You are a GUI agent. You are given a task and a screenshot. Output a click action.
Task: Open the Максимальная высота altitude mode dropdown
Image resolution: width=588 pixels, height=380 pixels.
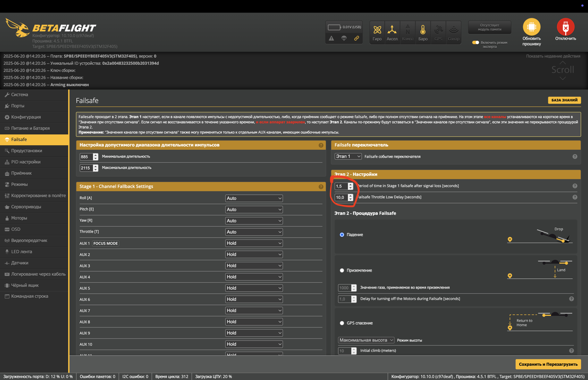coord(366,340)
